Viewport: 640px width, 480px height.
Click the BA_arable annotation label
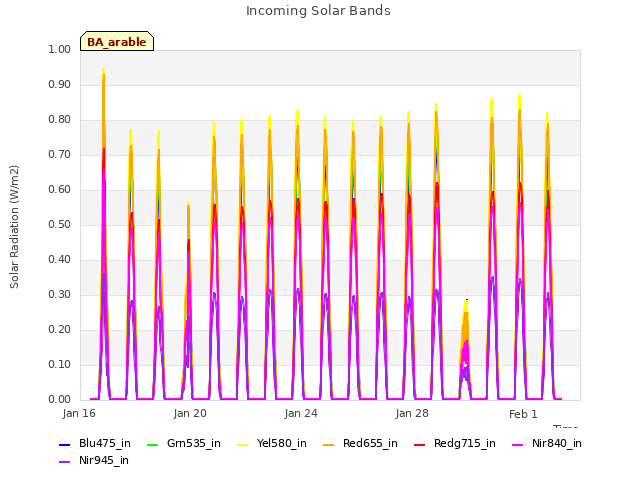tap(117, 42)
